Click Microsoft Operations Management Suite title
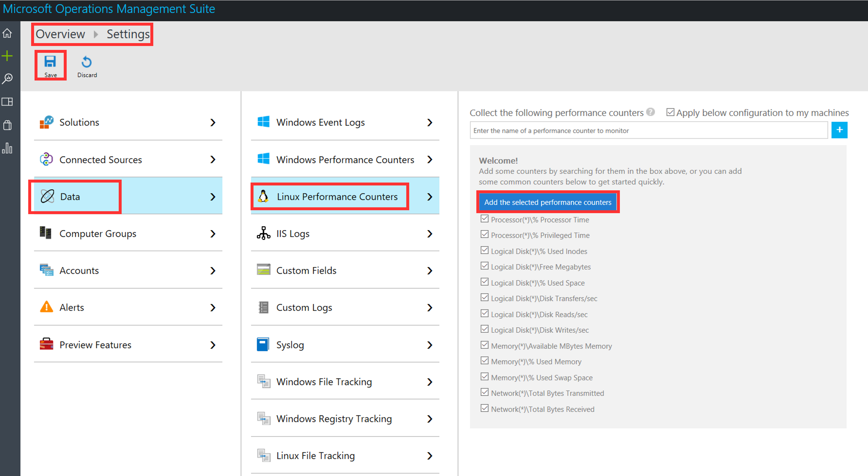This screenshot has height=476, width=868. (x=109, y=9)
